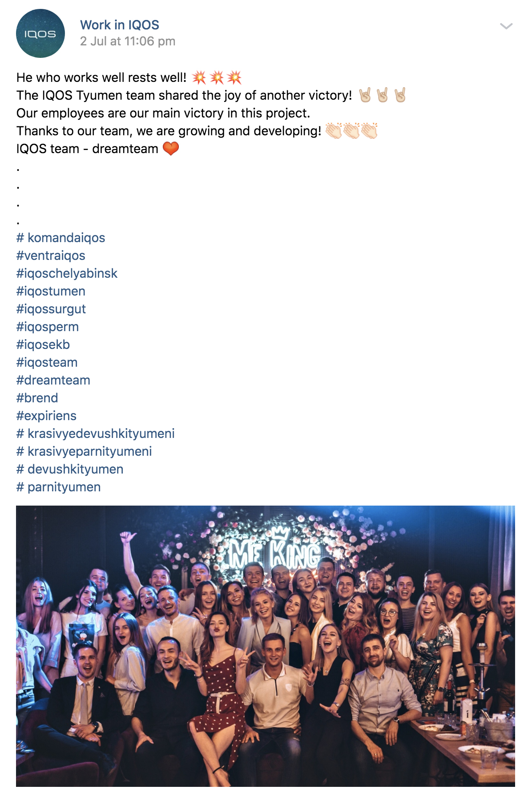Open the krasivyeparnityumeni hashtag
Viewport: 532px width, 802px height.
pos(84,451)
